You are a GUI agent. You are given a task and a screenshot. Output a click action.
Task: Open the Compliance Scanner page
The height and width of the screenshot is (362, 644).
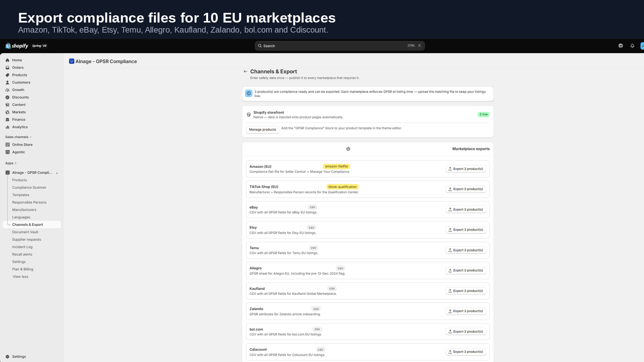29,187
